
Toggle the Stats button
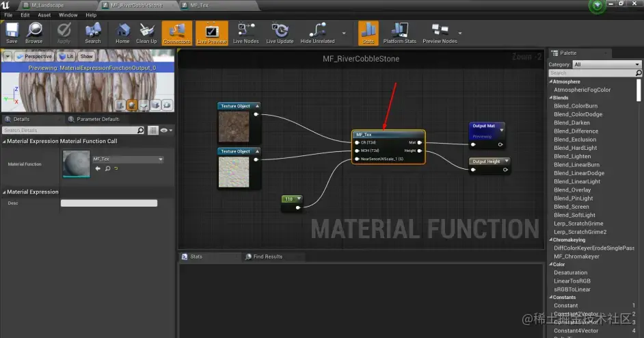368,33
